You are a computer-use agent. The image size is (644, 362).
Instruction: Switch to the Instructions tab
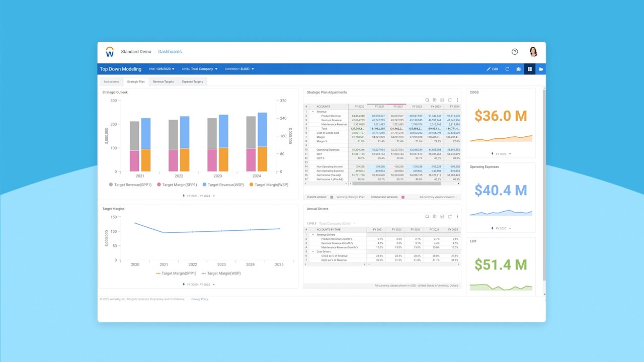point(111,81)
